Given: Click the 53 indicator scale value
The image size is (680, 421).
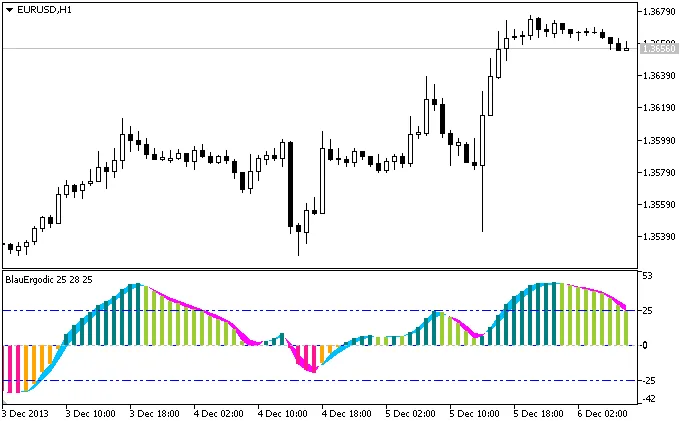Looking at the screenshot, I should point(648,276).
